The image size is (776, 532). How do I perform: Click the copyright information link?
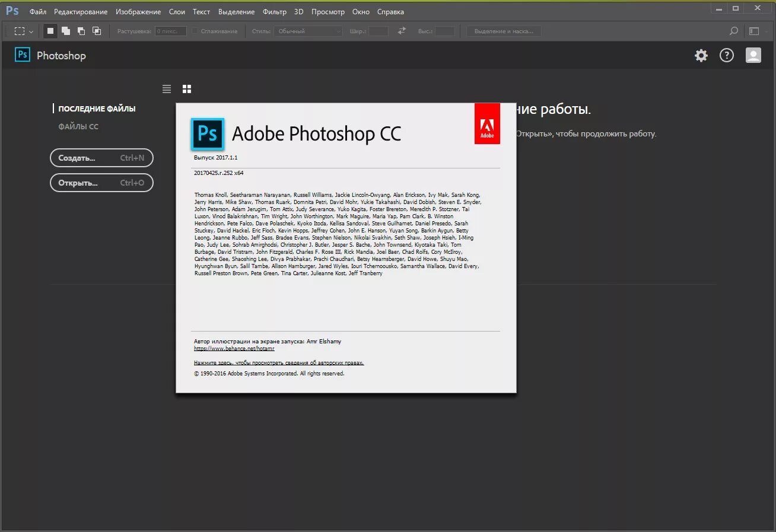(279, 362)
